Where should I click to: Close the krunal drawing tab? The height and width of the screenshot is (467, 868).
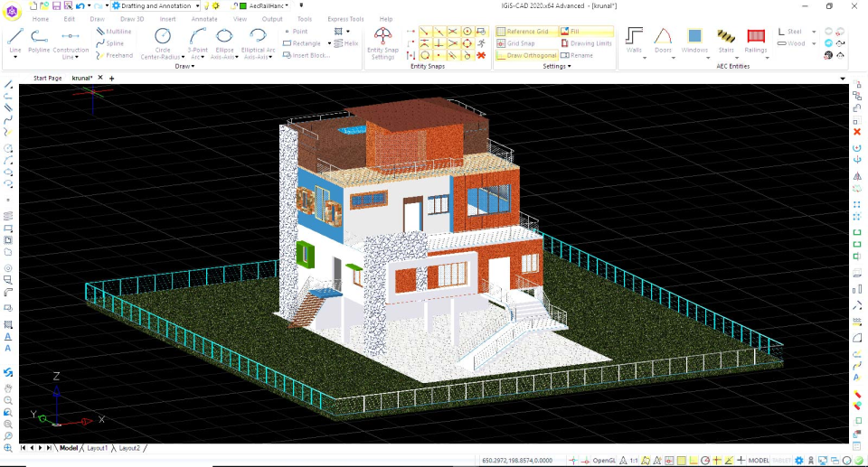click(100, 78)
